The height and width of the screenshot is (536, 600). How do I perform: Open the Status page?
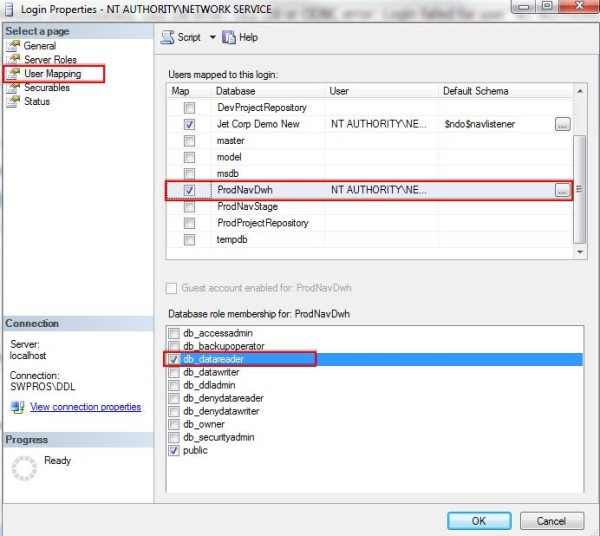point(37,101)
